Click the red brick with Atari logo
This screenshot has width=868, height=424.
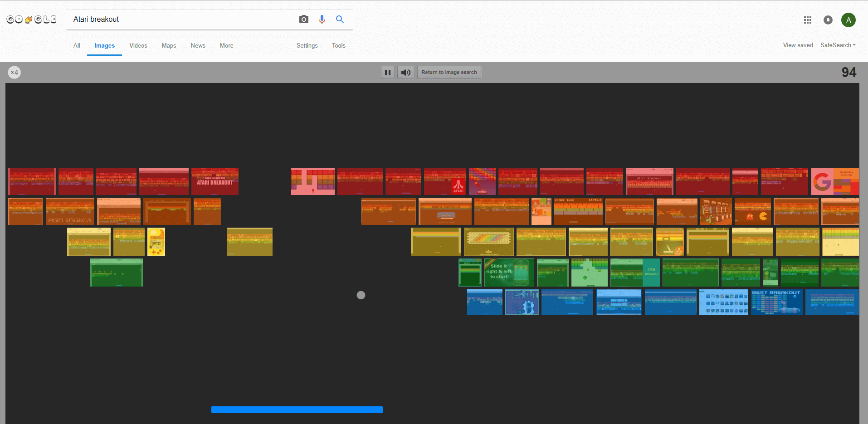point(445,182)
